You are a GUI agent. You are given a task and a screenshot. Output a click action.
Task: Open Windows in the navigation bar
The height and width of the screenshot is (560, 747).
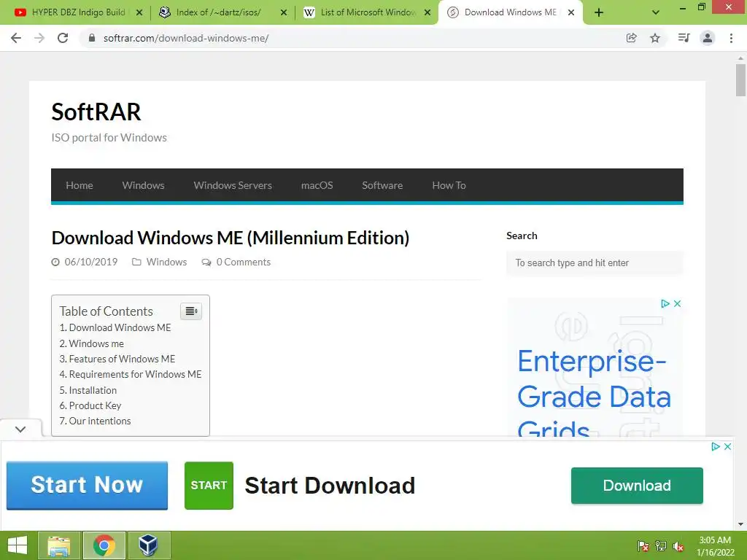click(143, 185)
